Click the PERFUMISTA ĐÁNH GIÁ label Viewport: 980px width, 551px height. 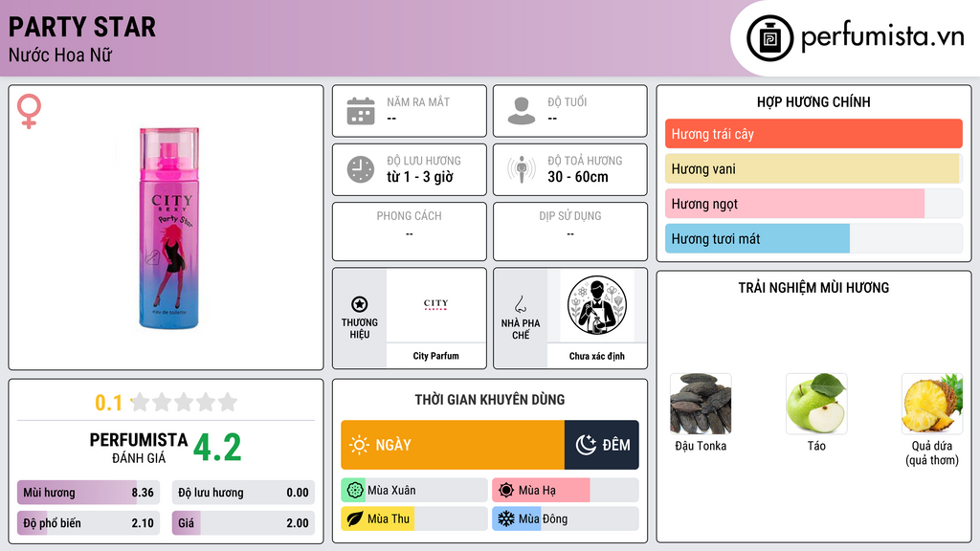click(x=139, y=449)
